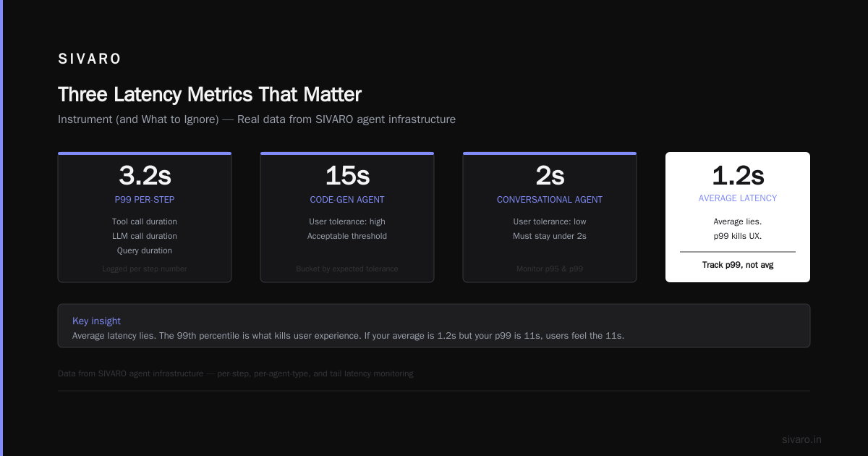Click 'Acceptable threshold' text
Image resolution: width=868 pixels, height=456 pixels.
click(x=347, y=236)
